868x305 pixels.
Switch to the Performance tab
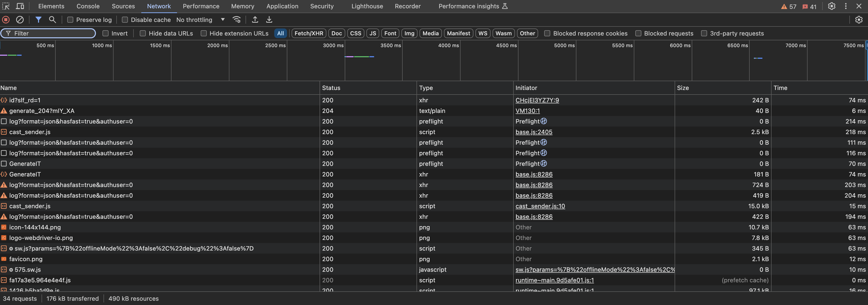coord(201,6)
